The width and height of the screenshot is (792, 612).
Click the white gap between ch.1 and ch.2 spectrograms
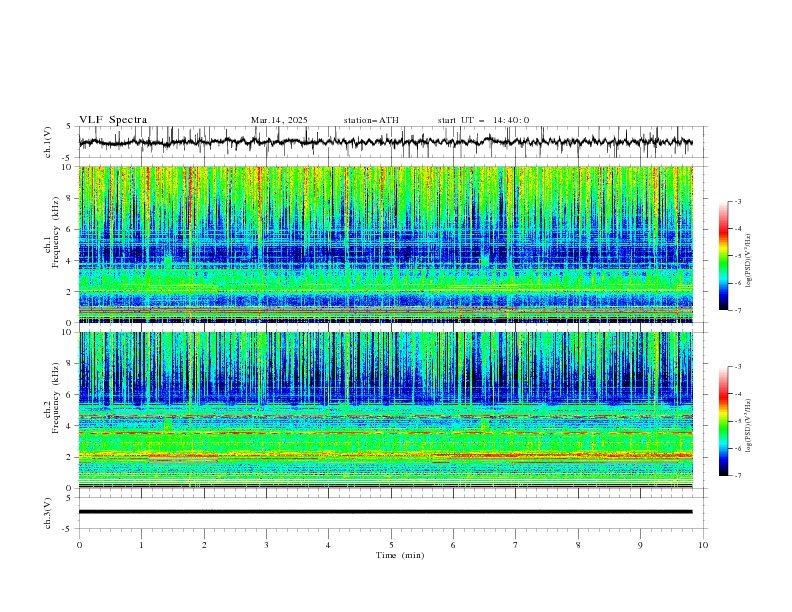click(385, 327)
